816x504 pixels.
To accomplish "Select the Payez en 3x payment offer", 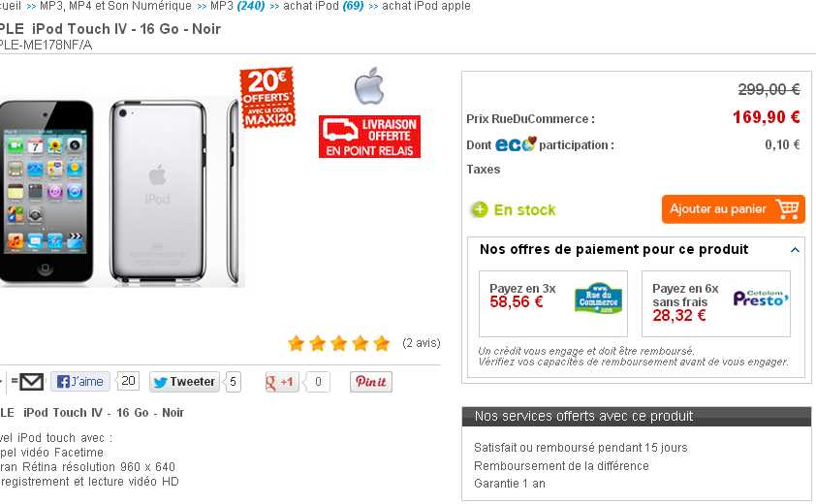I will click(x=553, y=303).
